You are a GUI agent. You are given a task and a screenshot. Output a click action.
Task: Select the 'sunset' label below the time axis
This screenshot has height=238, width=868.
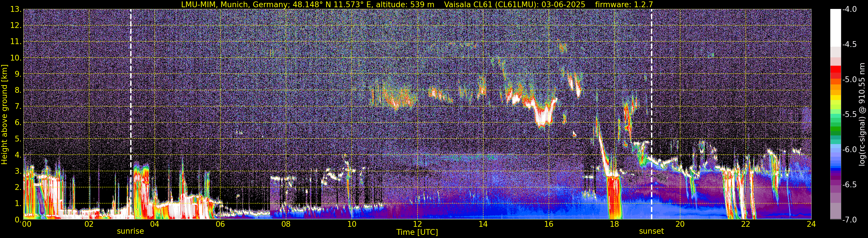tap(651, 231)
